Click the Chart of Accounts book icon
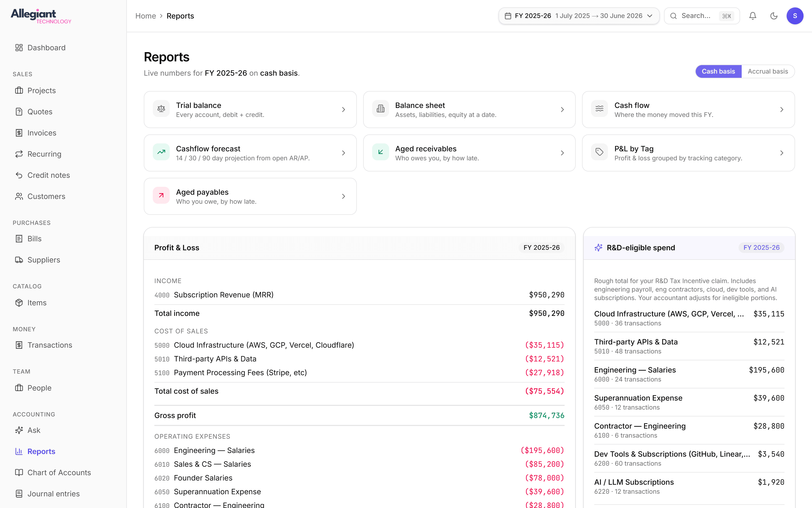The image size is (812, 508). click(x=19, y=472)
